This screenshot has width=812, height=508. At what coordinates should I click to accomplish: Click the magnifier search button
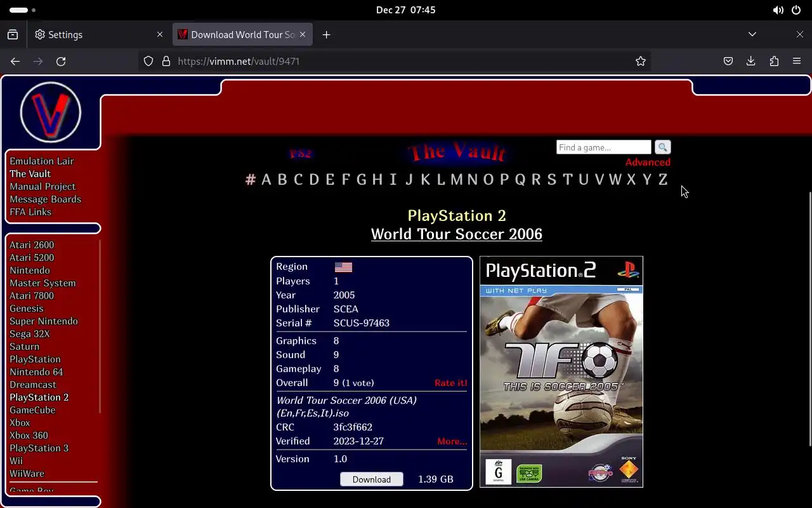(x=662, y=147)
